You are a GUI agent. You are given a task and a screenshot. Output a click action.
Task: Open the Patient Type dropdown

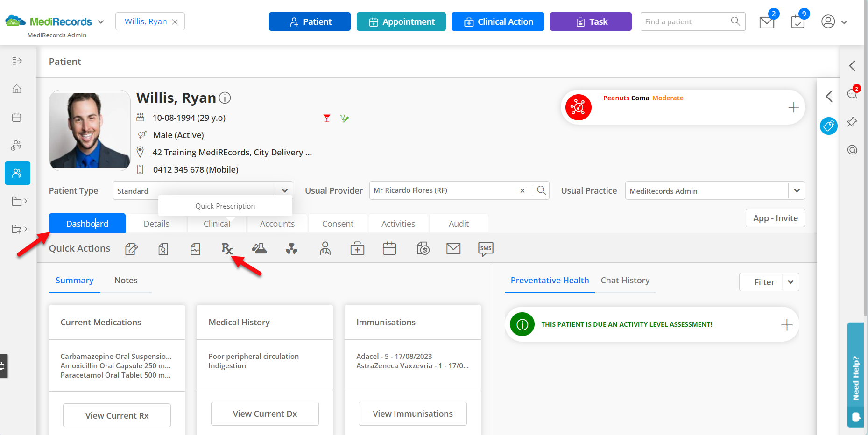point(284,190)
